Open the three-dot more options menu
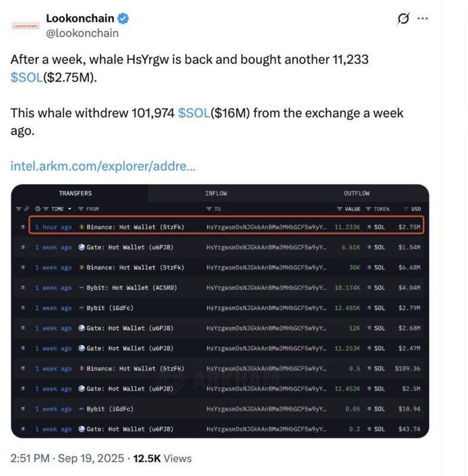The image size is (468, 476). point(423,18)
